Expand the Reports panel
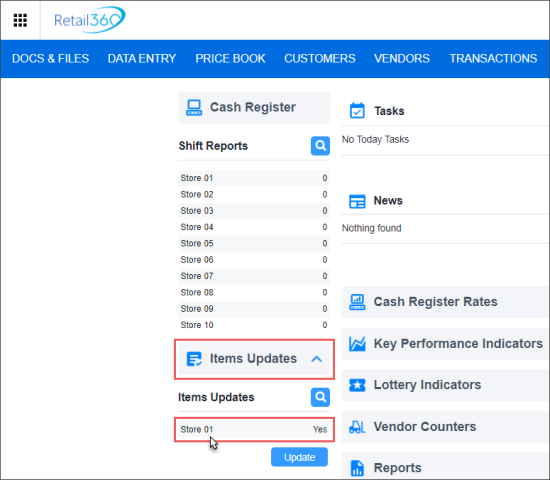Screen dimensions: 550x480 (x=445, y=467)
